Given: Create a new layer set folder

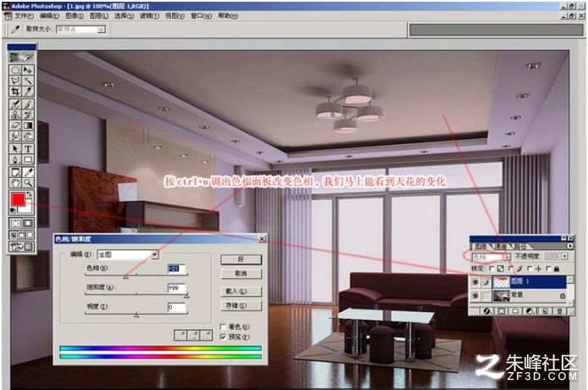Looking at the screenshot, I should 516,311.
